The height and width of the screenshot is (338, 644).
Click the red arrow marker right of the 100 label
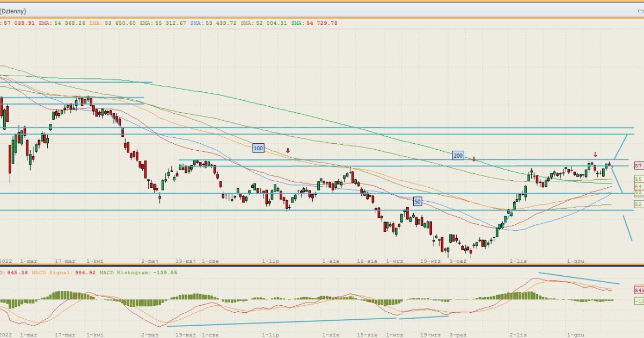pyautogui.click(x=288, y=151)
